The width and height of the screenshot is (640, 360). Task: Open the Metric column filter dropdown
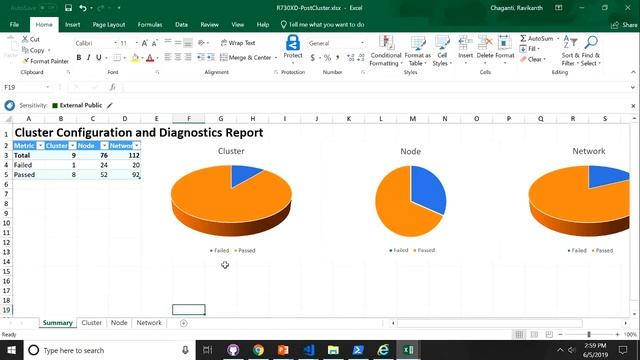pyautogui.click(x=40, y=146)
